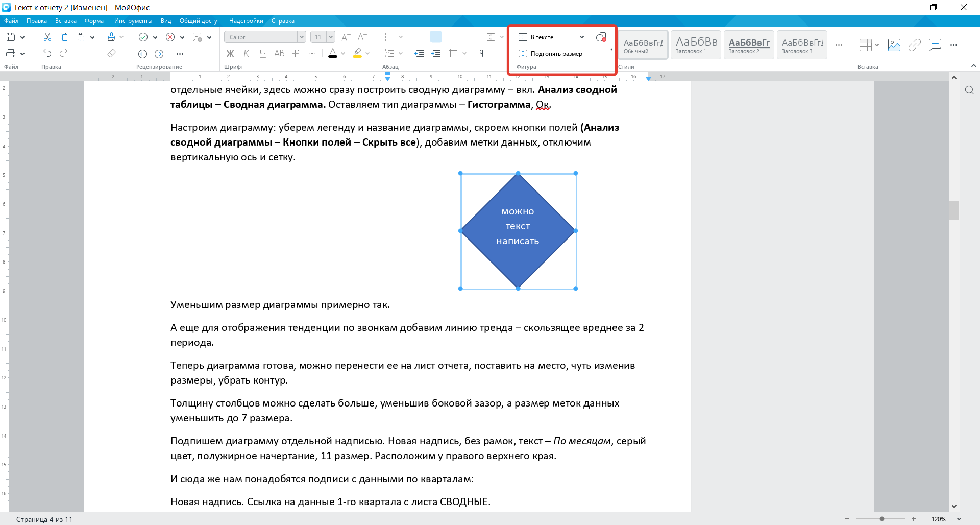
Task: Click the zoom slider handle in the status bar
Action: (882, 519)
